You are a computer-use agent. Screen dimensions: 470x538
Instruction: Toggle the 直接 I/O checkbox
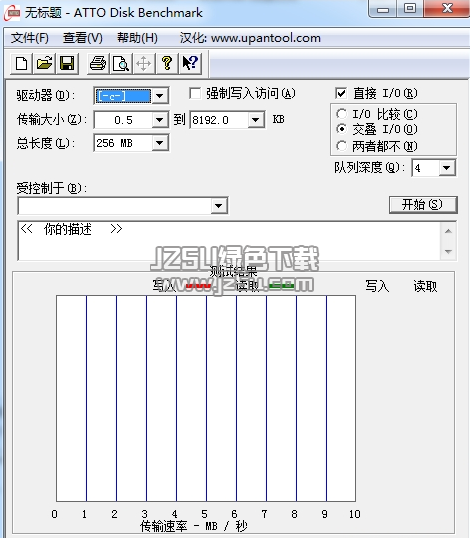click(341, 93)
